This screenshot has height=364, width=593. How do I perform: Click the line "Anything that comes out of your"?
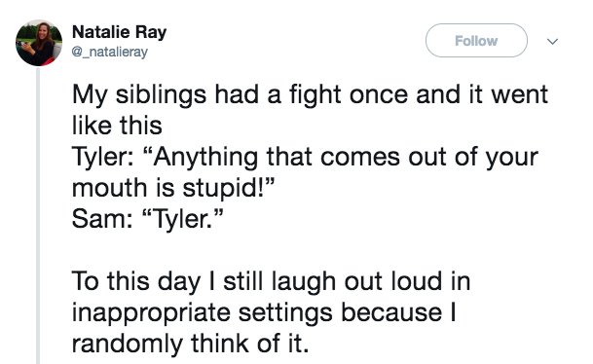305,158
